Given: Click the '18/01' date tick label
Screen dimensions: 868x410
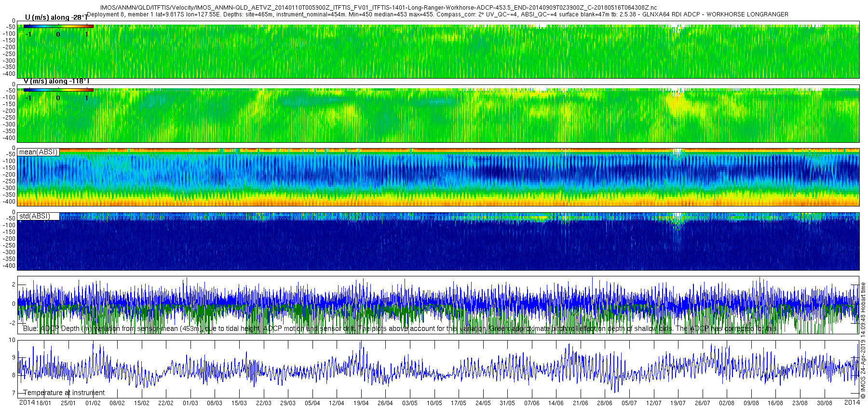Looking at the screenshot, I should [x=44, y=403].
